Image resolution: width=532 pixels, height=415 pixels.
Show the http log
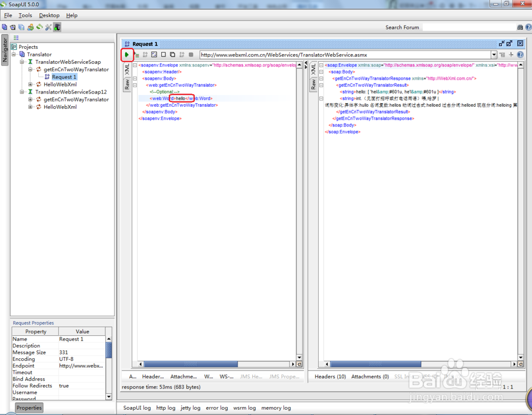click(x=165, y=408)
